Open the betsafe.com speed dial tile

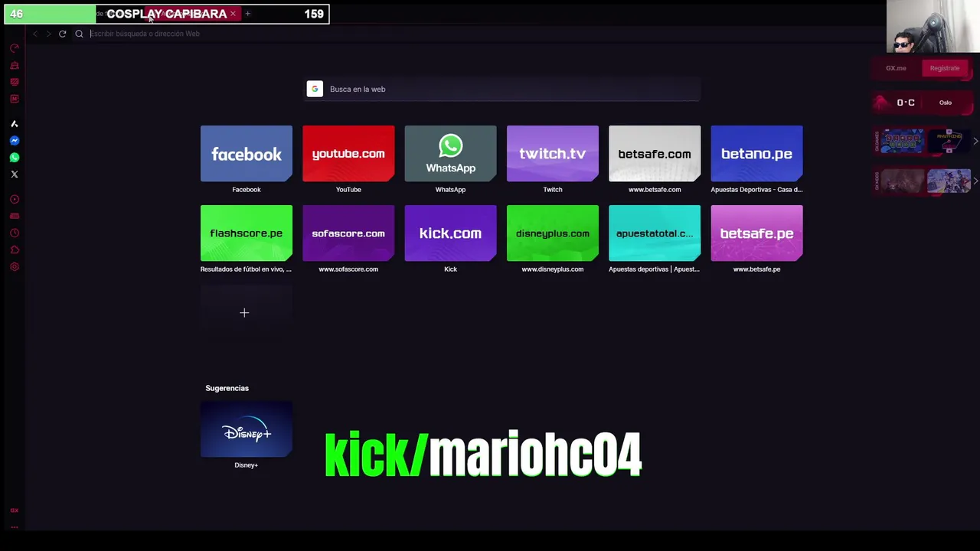point(655,154)
